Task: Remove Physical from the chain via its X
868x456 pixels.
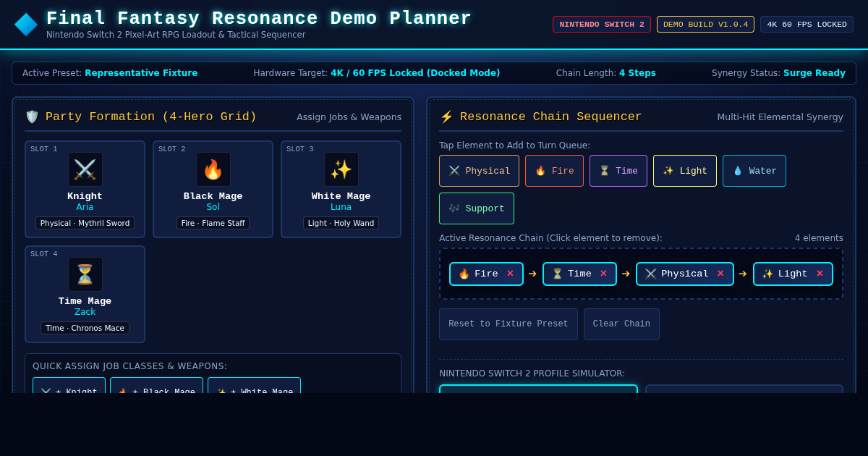Action: pyautogui.click(x=720, y=274)
